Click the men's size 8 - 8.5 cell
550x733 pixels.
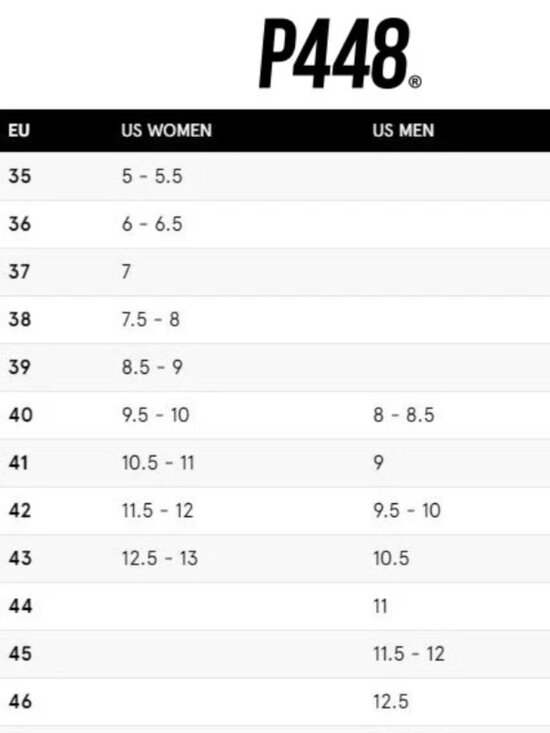pos(404,415)
